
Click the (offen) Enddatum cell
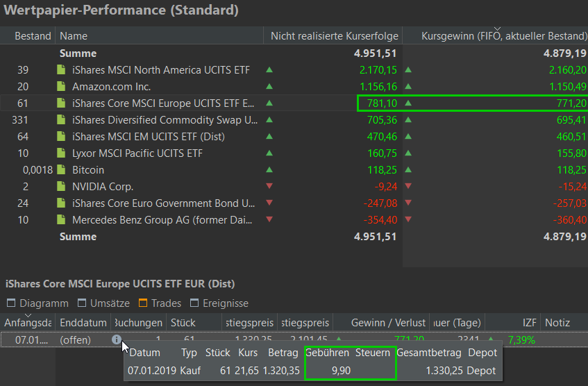[x=76, y=340]
